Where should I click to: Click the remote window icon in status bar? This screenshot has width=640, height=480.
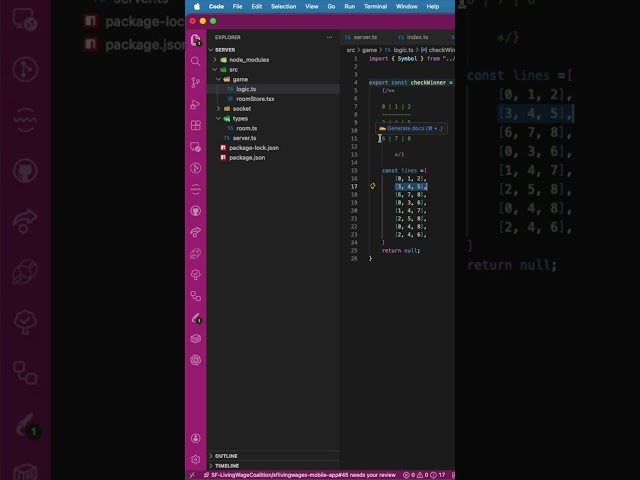(x=192, y=475)
